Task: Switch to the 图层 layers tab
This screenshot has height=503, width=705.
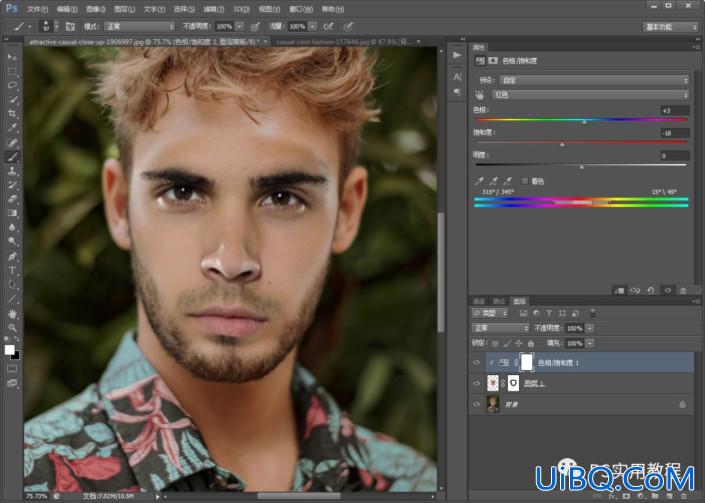Action: tap(519, 301)
